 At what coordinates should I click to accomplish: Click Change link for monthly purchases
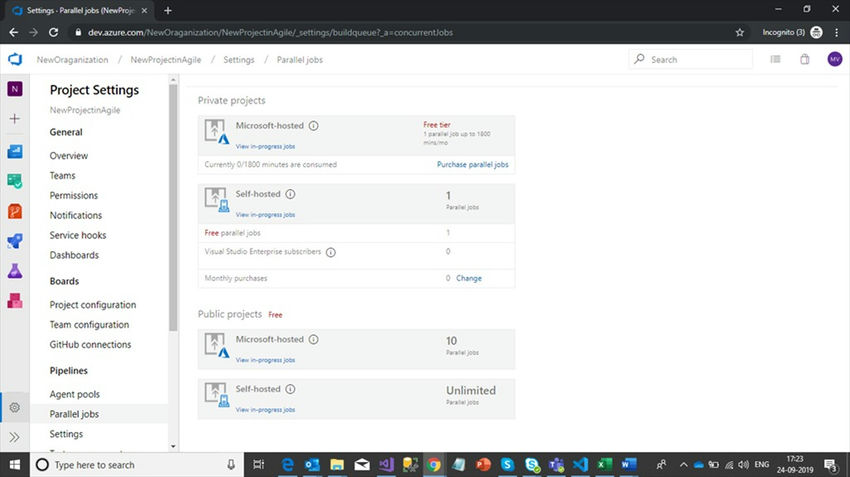point(469,278)
